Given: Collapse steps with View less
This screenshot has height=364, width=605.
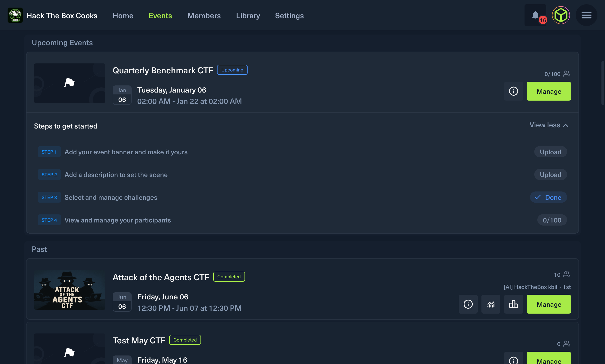Looking at the screenshot, I should coord(549,125).
